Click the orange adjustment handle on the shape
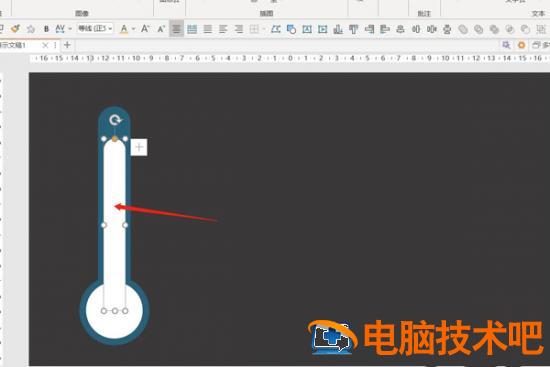Viewport: 550px width, 367px height. [115, 139]
